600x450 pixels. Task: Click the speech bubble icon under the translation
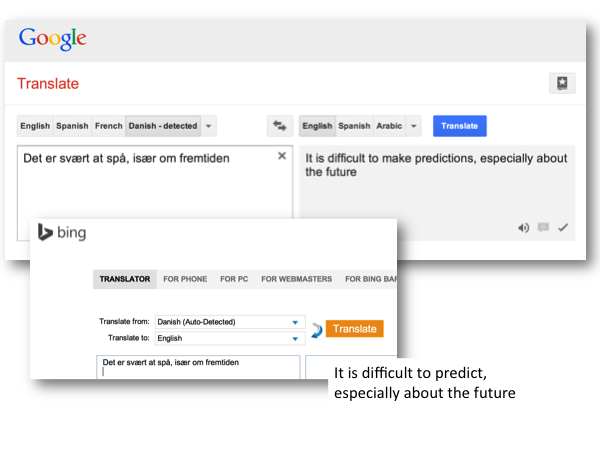click(543, 228)
